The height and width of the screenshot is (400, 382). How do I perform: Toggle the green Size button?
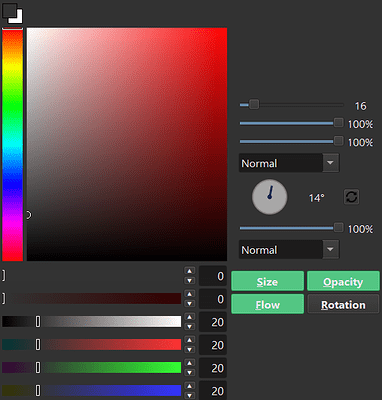[267, 281]
